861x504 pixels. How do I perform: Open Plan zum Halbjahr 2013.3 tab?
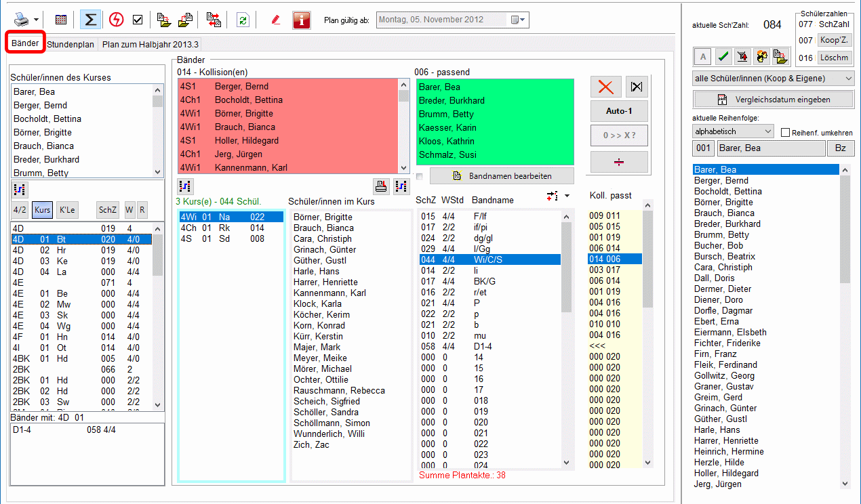151,44
